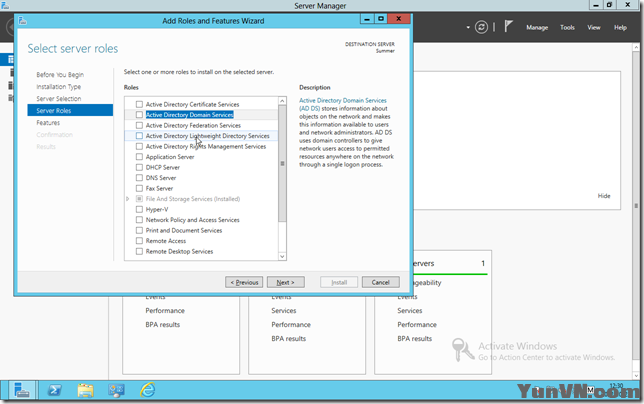Click the roles list scroll down arrow
The width and height of the screenshot is (644, 404).
point(282,256)
